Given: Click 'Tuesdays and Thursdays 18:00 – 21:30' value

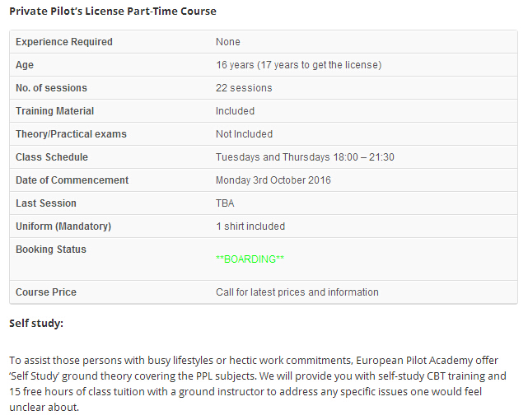Looking at the screenshot, I should pyautogui.click(x=305, y=157).
